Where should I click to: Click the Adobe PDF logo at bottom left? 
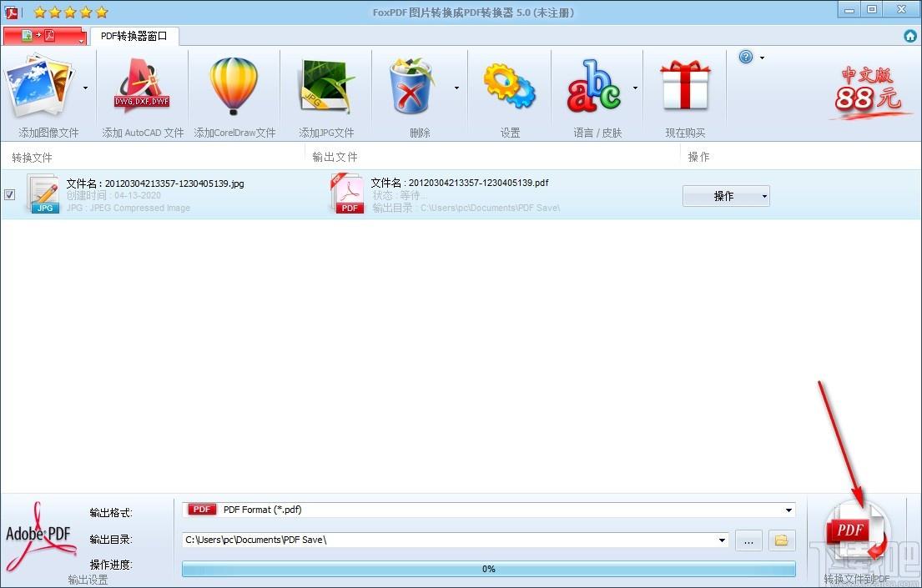[x=40, y=536]
